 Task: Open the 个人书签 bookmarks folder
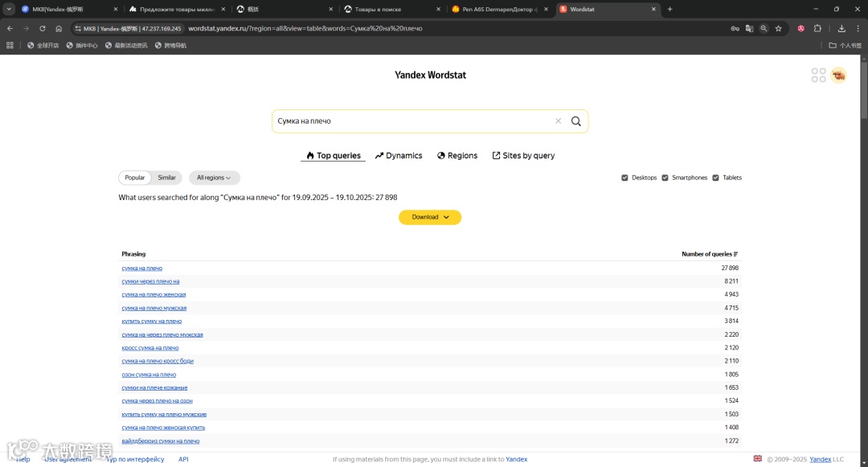[x=845, y=45]
